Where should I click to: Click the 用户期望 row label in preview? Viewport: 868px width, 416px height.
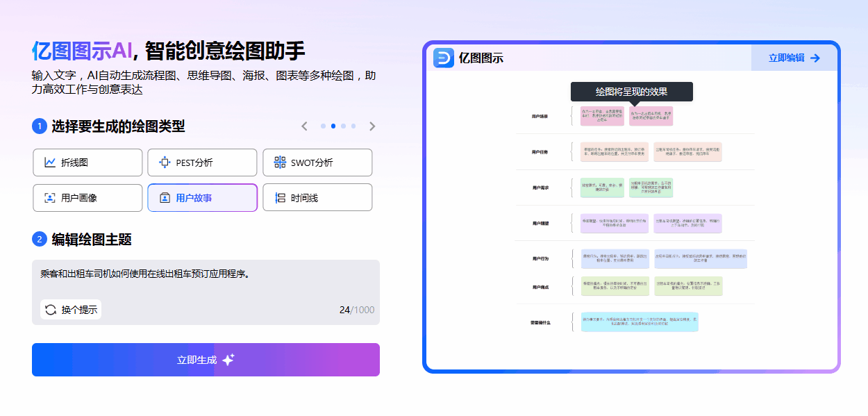(x=540, y=223)
